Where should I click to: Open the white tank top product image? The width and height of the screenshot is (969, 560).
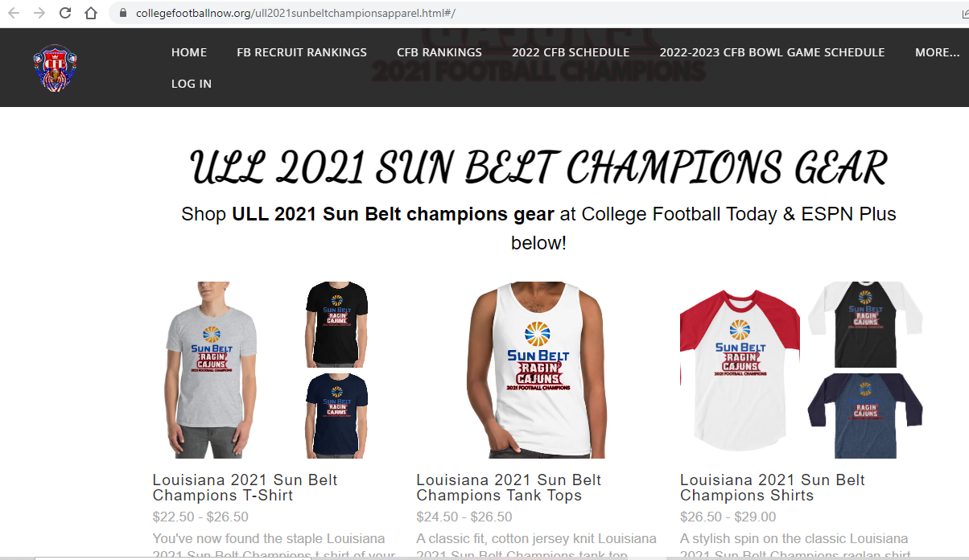[x=538, y=370]
